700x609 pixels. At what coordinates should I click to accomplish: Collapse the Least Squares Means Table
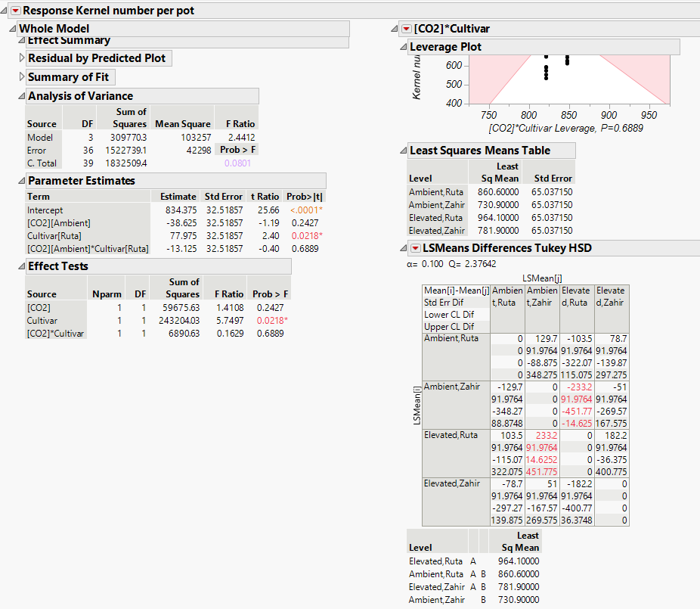tap(403, 151)
